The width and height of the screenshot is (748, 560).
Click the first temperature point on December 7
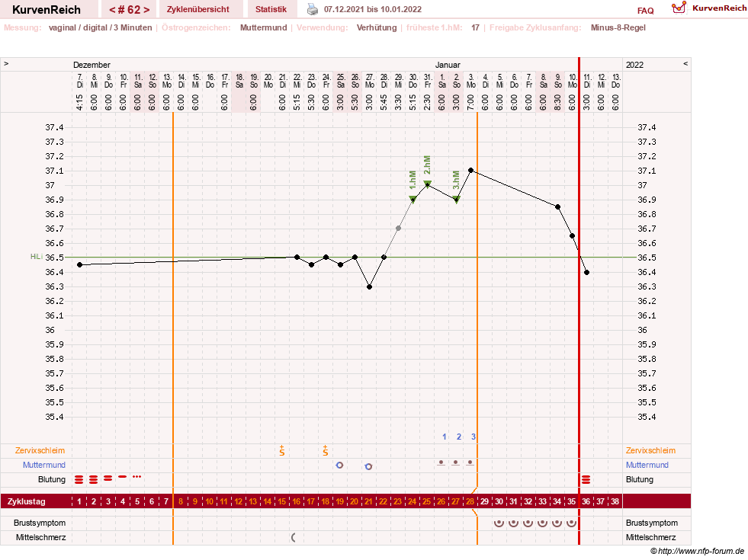point(79,264)
